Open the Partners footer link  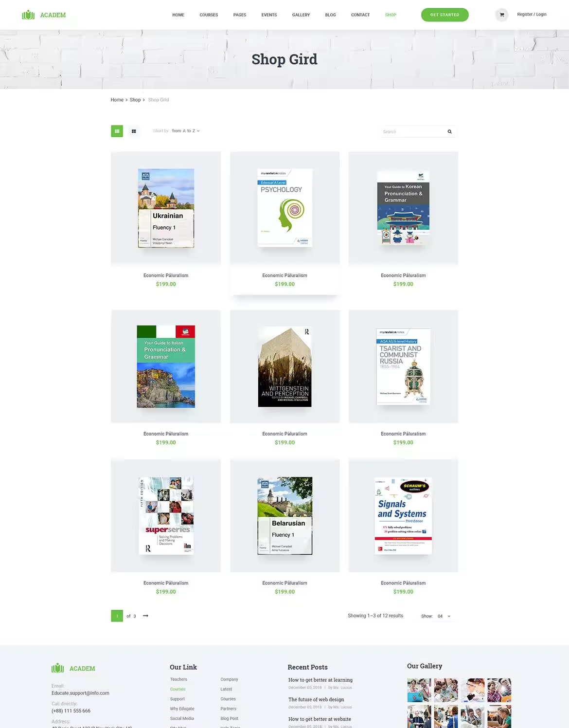[x=228, y=709]
